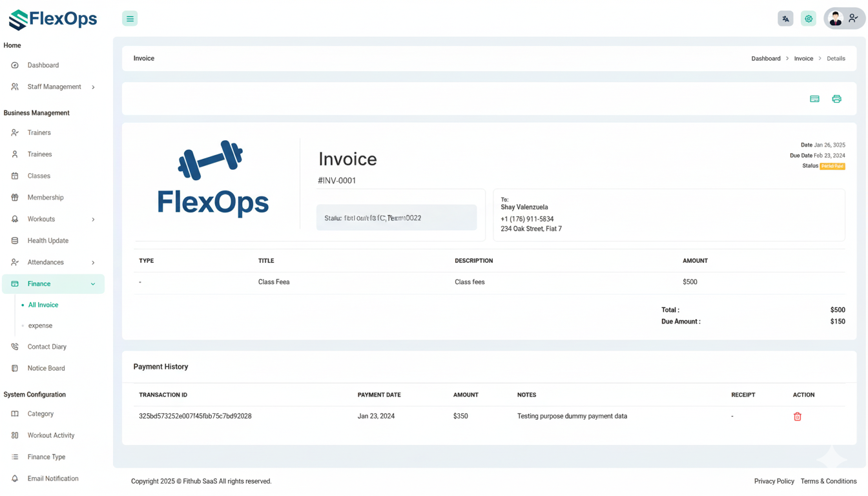Click the hamburger menu toggle button
This screenshot has width=868, height=496.
(x=130, y=19)
